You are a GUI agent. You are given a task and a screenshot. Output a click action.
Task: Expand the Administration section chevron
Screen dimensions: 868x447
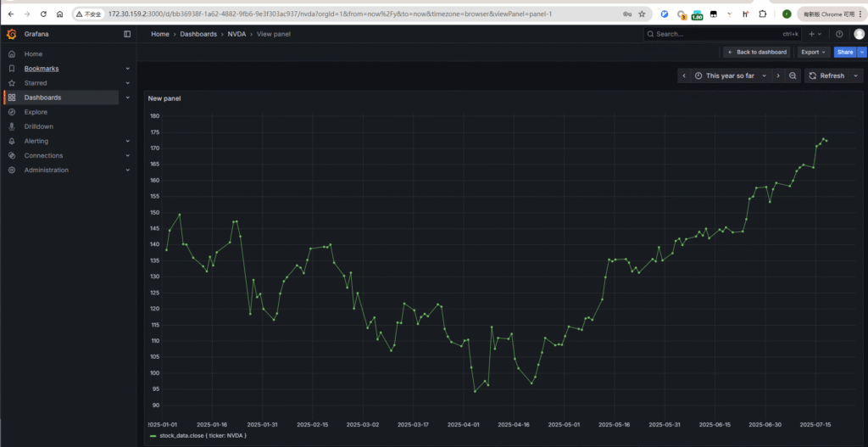(127, 170)
